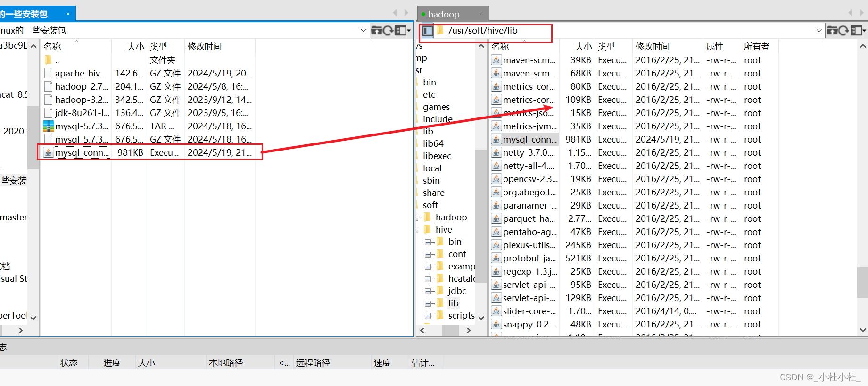
Task: Select the plexus-utils jar file icon
Action: [x=496, y=245]
